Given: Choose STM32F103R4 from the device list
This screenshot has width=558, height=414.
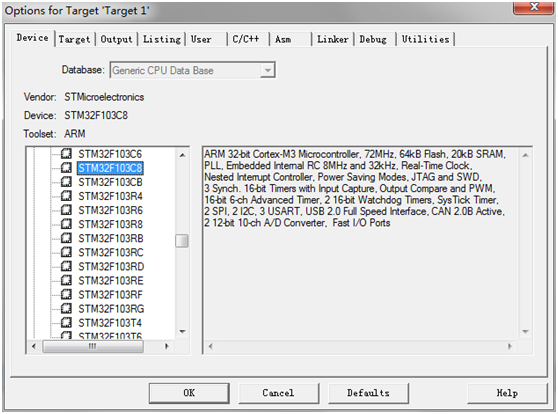Looking at the screenshot, I should pyautogui.click(x=110, y=196).
